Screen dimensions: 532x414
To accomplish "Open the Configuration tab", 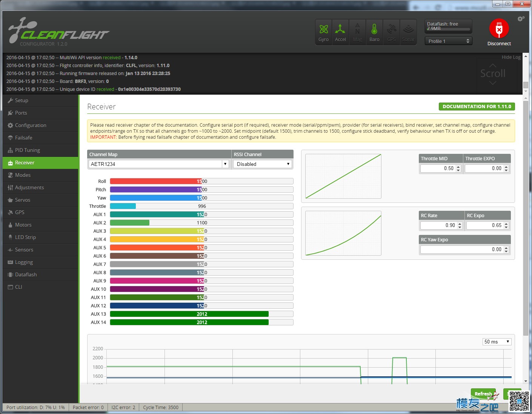I will coord(40,125).
